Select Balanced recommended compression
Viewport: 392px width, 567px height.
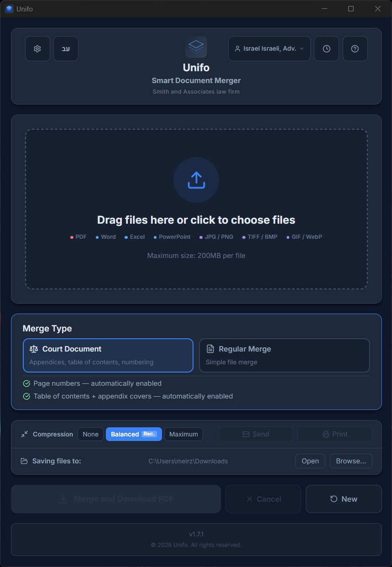(134, 434)
